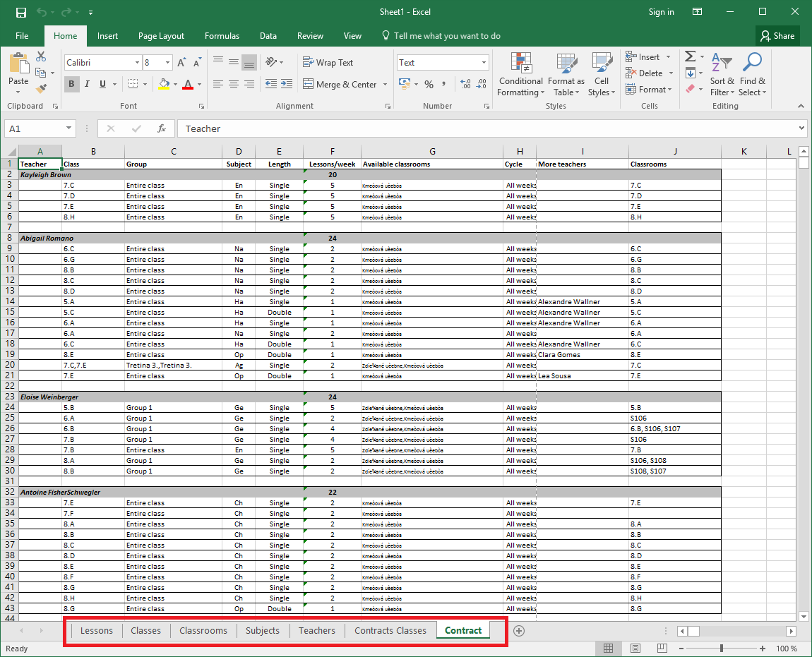Open Conditional Formatting menu
Screen dimensions: 812x657
click(x=520, y=75)
